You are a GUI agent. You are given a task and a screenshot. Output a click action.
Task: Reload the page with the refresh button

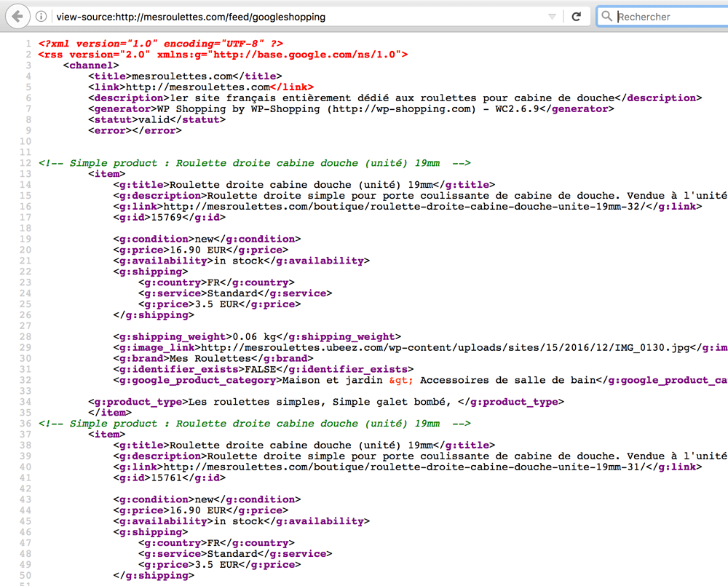[577, 16]
